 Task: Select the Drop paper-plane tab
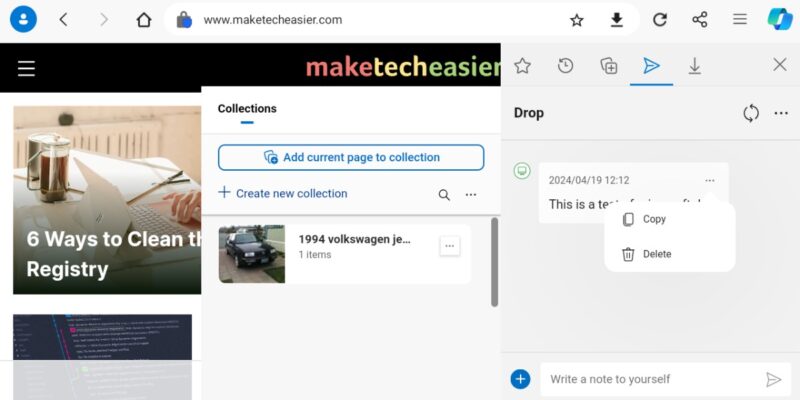(652, 66)
